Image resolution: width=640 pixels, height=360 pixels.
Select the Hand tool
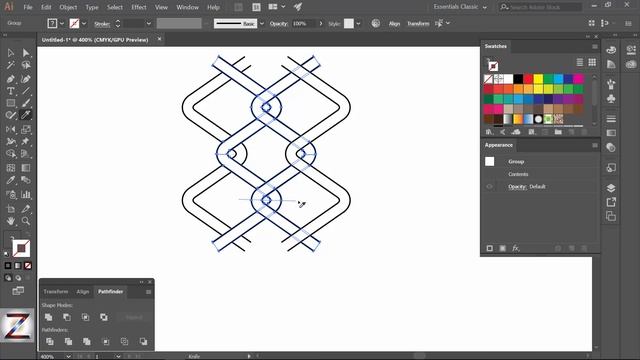[x=11, y=221]
